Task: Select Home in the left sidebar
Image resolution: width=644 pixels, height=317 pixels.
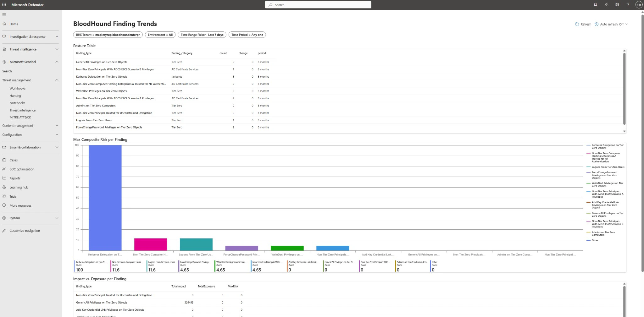Action: click(x=14, y=24)
